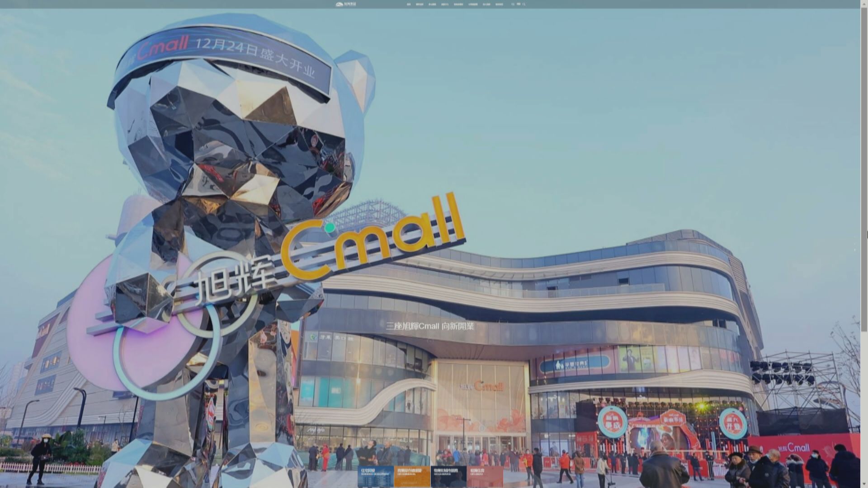Open the fourth top navigation menu item

pyautogui.click(x=445, y=5)
